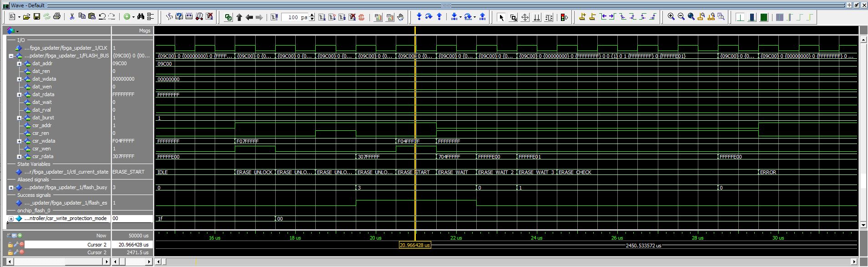868x267 pixels.
Task: Open the Find binoculars tool
Action: click(141, 17)
